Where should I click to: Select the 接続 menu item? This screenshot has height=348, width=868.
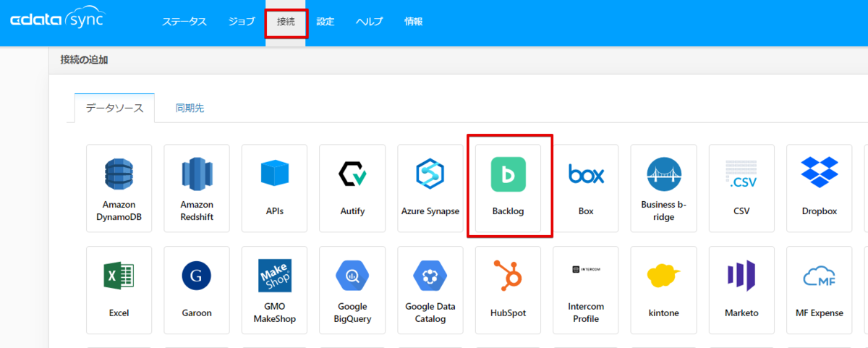click(x=286, y=22)
